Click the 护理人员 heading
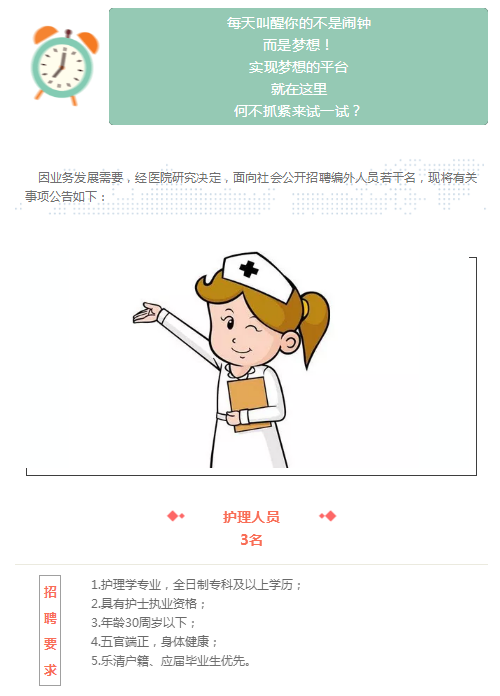Screen dimensions: 500x696 251,517
